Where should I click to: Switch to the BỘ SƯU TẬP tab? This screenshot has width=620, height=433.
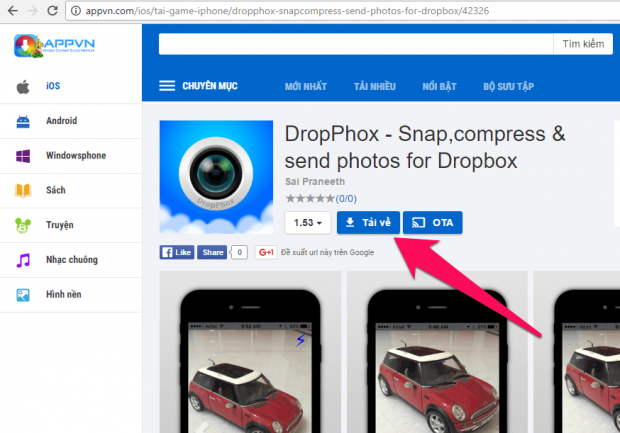508,86
